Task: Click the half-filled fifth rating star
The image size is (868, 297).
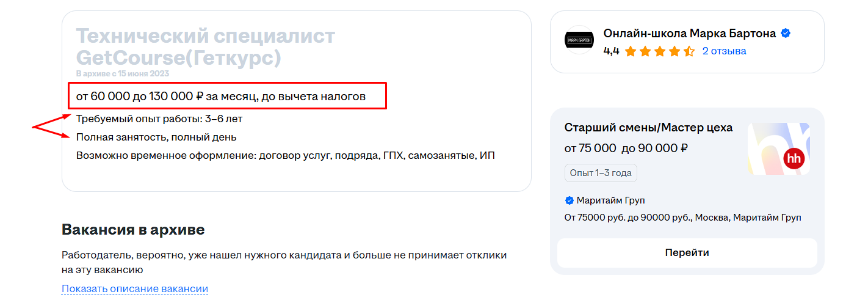Action: [689, 51]
